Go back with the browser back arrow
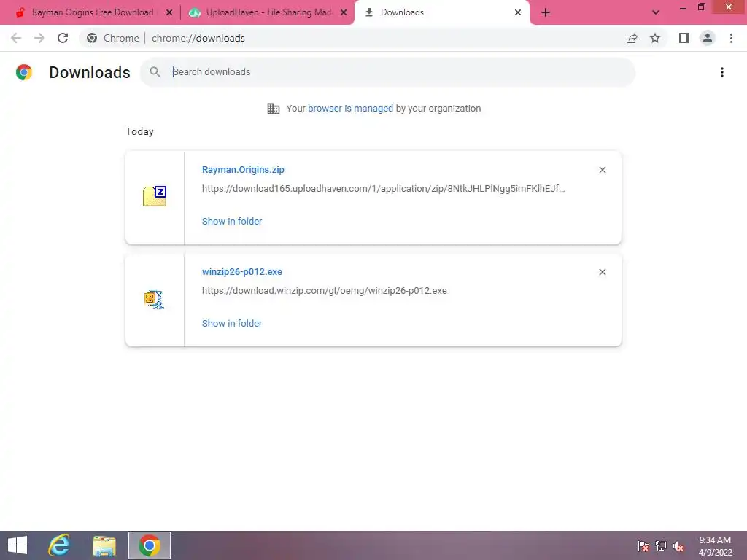Image resolution: width=747 pixels, height=560 pixels. [x=16, y=38]
